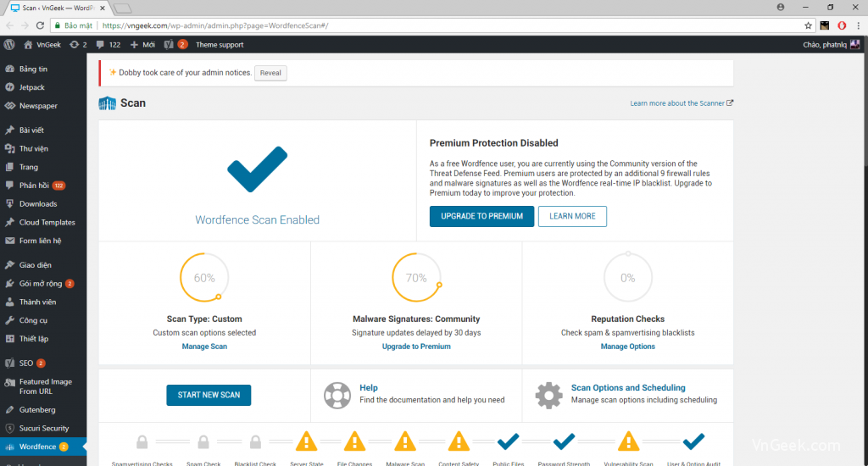Open Thành viên users menu
The height and width of the screenshot is (466, 868).
[x=43, y=302]
